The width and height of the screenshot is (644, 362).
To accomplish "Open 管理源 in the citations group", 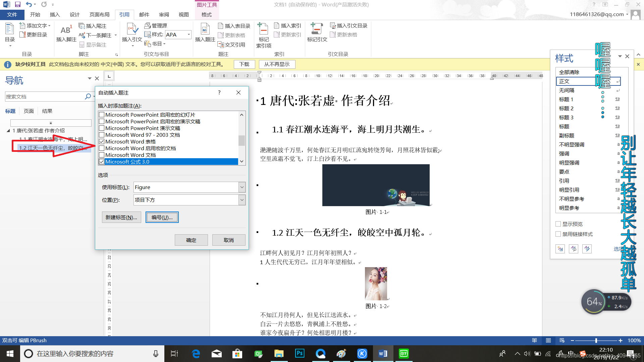I will tap(156, 25).
